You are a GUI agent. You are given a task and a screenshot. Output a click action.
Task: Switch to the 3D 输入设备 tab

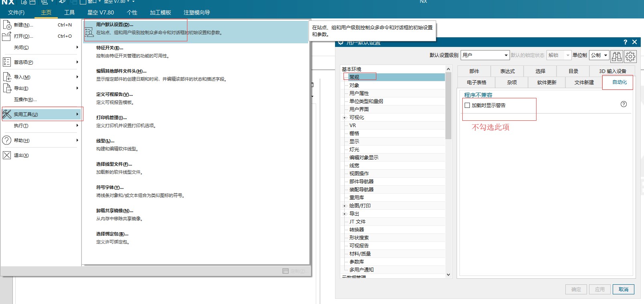pos(613,71)
